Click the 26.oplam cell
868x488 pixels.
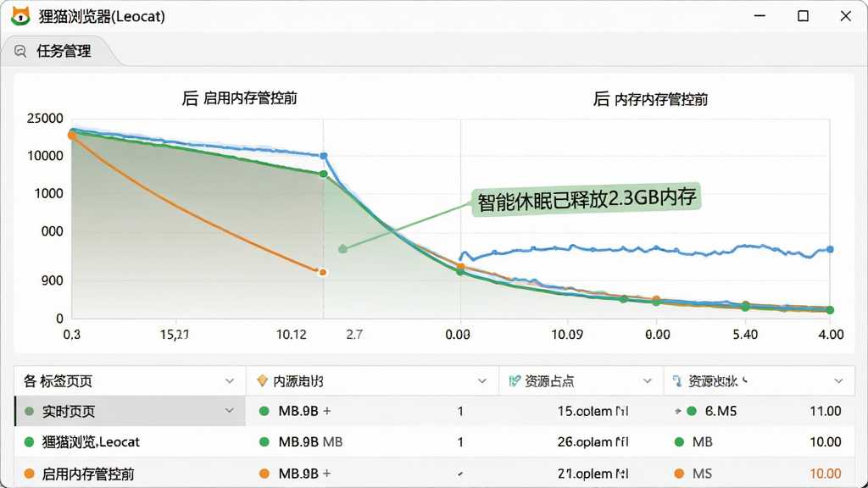[x=593, y=442]
